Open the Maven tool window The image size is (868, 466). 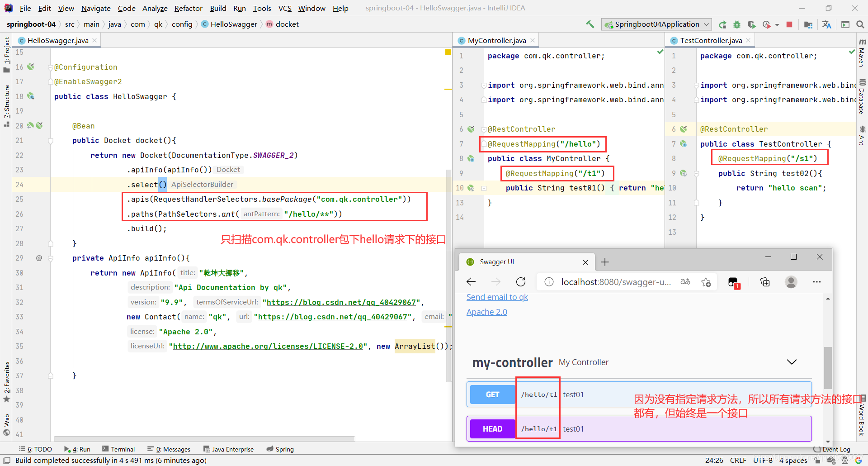[862, 53]
